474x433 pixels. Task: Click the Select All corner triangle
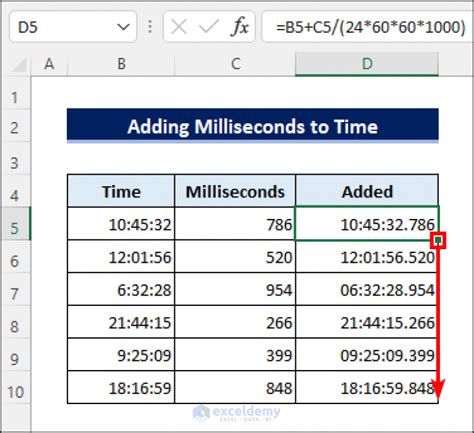click(x=19, y=64)
